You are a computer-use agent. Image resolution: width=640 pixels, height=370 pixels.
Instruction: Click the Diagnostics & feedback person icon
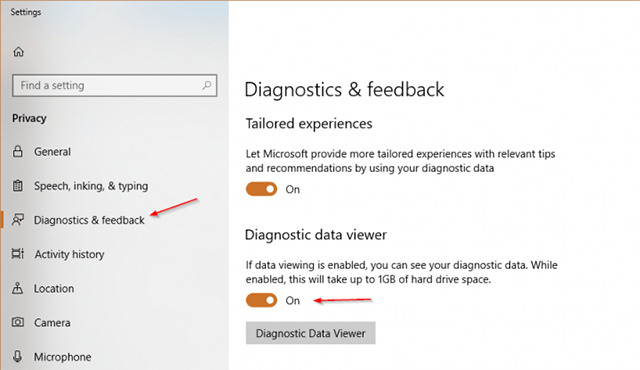tap(18, 220)
